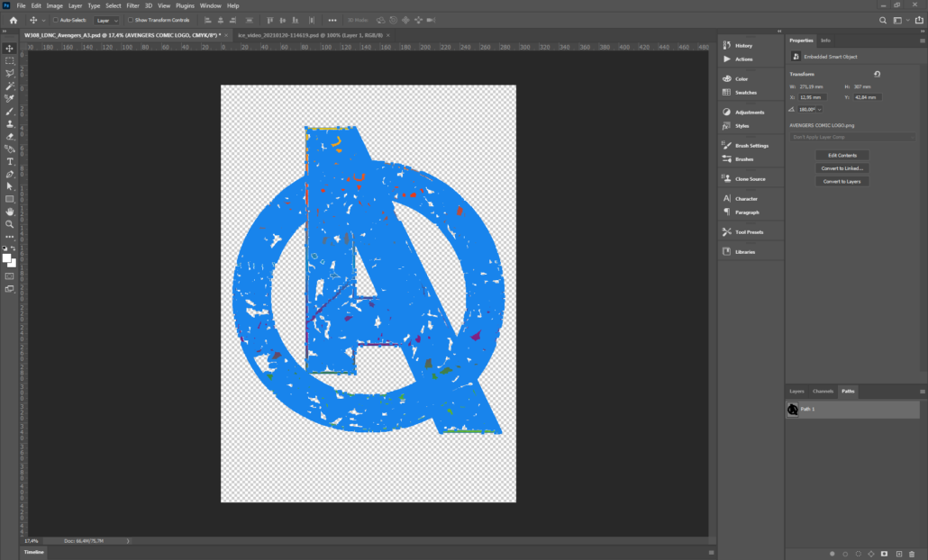Enable the Auto-Select checkbox
The image size is (928, 560).
56,20
